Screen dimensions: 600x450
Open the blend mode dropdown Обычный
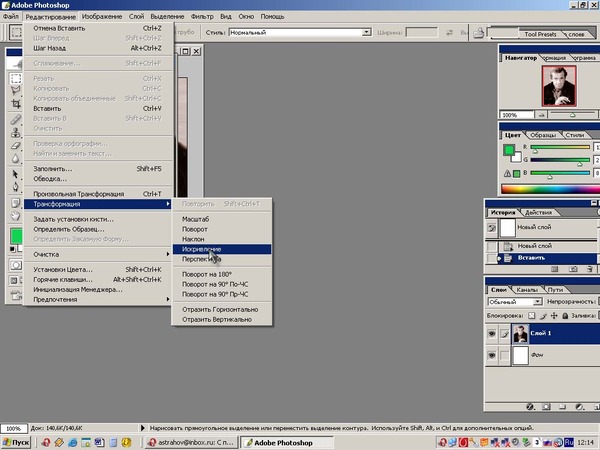point(538,302)
